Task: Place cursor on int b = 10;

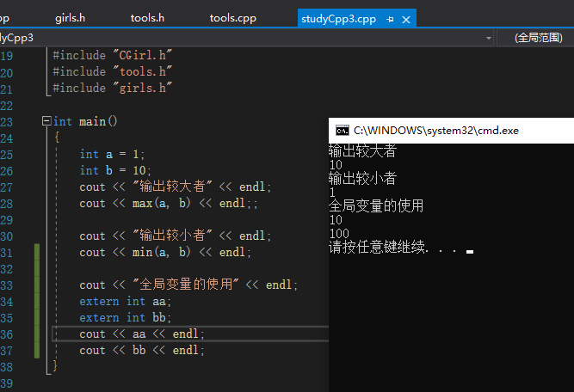Action: click(115, 170)
